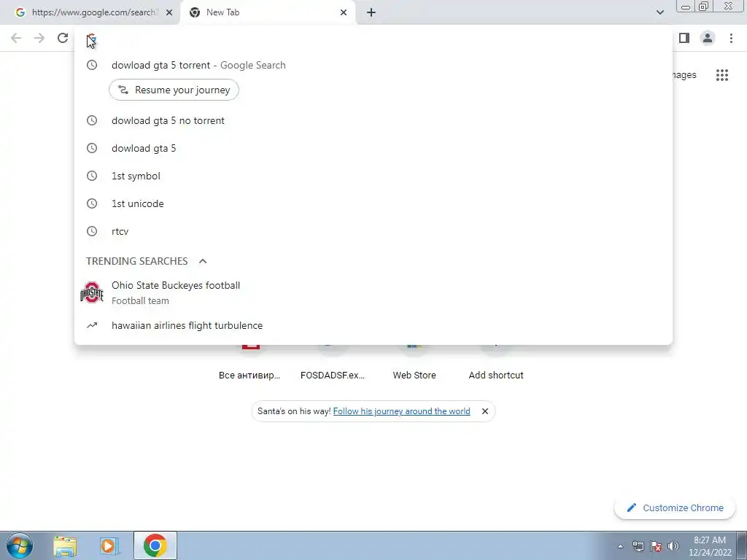Viewport: 747px width, 560px height.
Task: Follow his journey around the world link
Action: (x=402, y=411)
